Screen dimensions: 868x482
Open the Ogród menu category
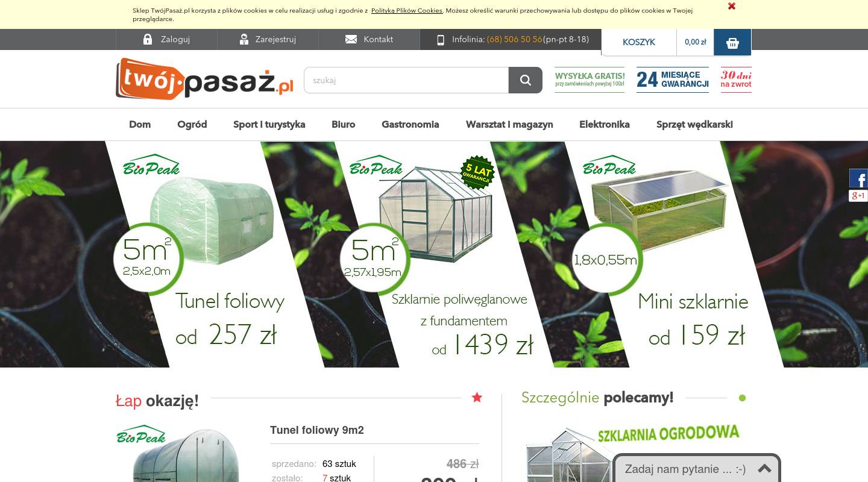(x=192, y=125)
